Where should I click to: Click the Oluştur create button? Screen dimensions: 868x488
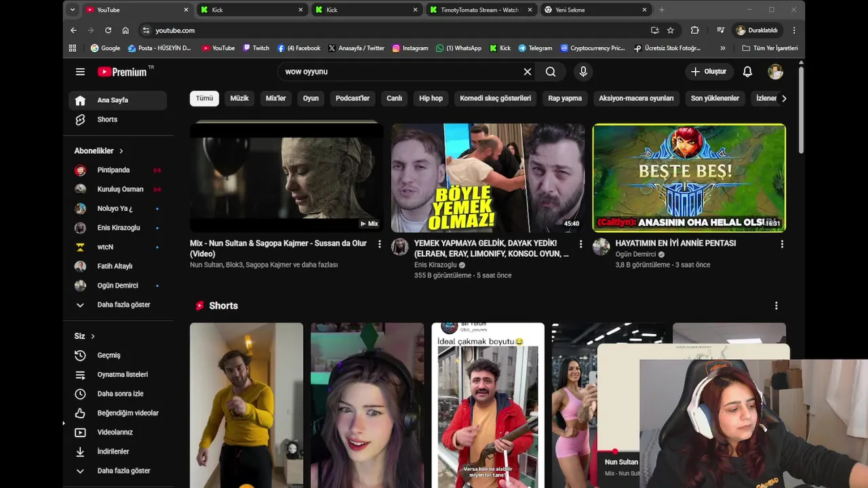[708, 72]
